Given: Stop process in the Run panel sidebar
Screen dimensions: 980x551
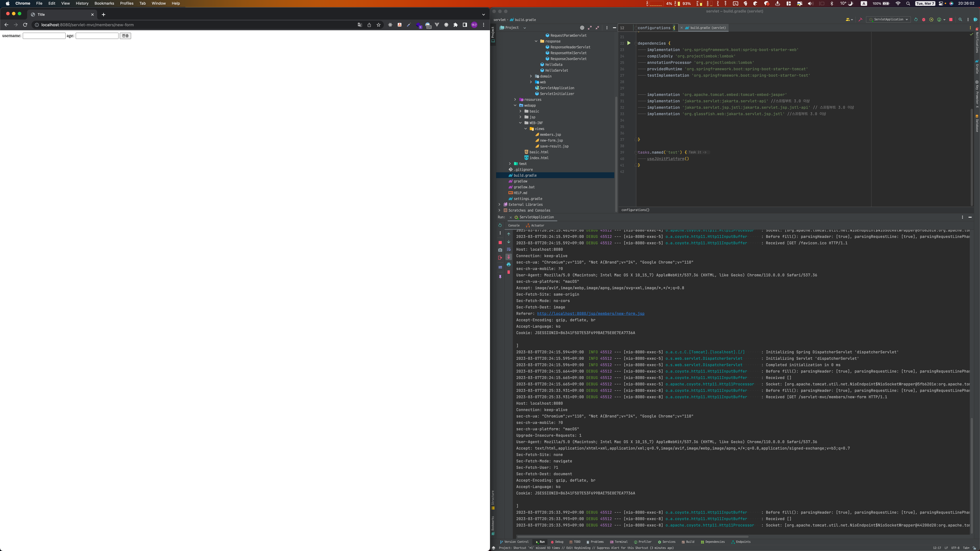Looking at the screenshot, I should click(x=500, y=243).
